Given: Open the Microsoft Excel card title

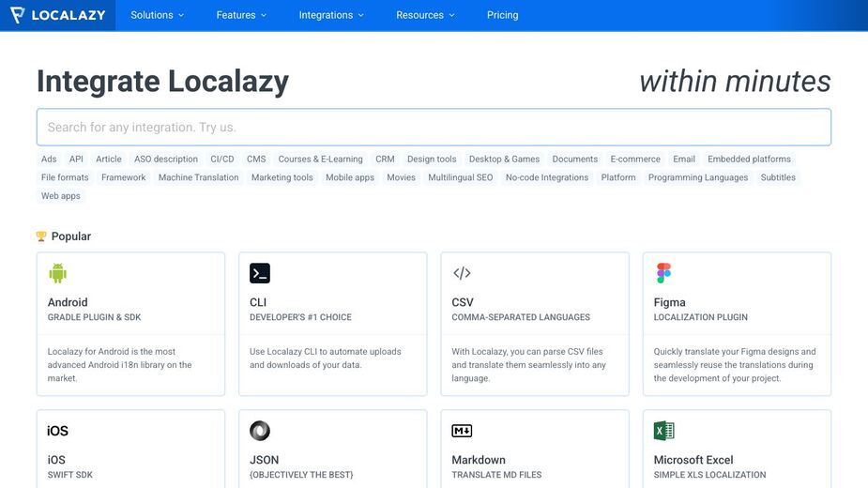Looking at the screenshot, I should pos(693,460).
